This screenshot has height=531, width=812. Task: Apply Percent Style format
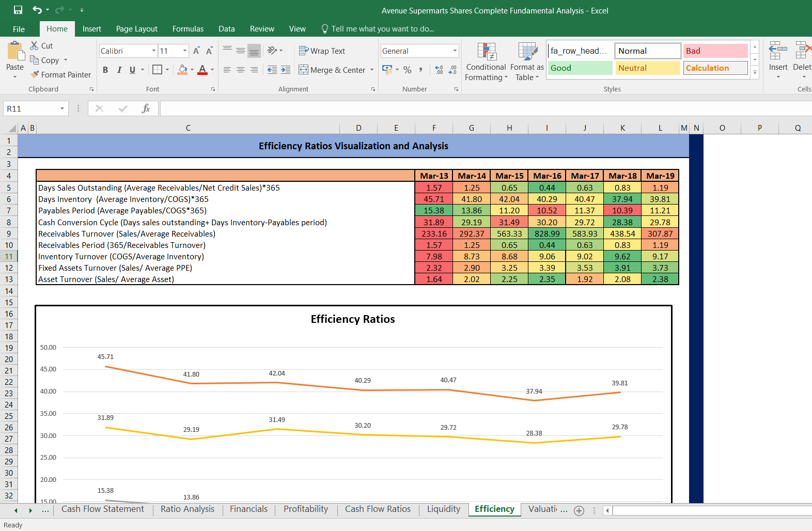(408, 70)
